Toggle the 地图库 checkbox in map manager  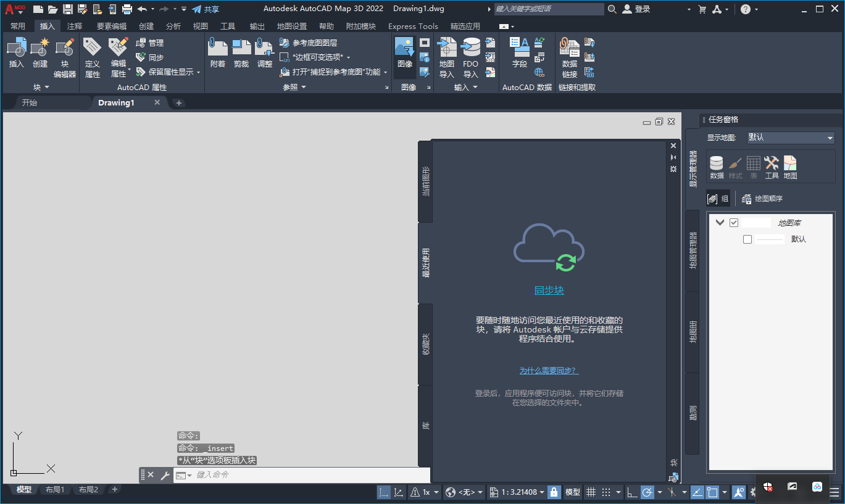[734, 222]
